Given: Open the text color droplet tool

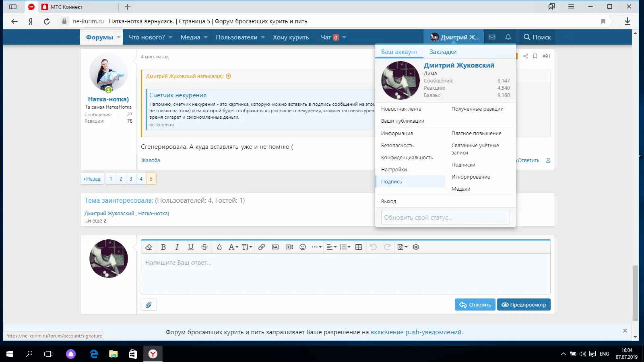Looking at the screenshot, I should click(219, 247).
